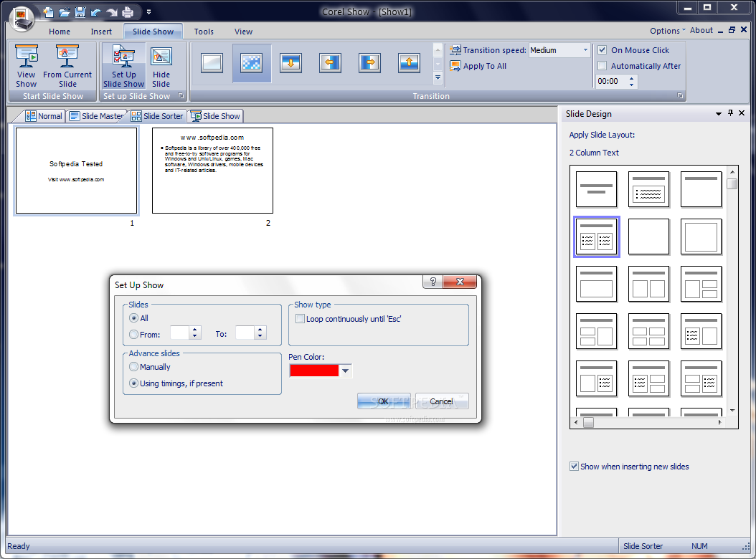This screenshot has width=756, height=559.
Task: Click the Open folder icon in quick access toolbar
Action: (64, 12)
